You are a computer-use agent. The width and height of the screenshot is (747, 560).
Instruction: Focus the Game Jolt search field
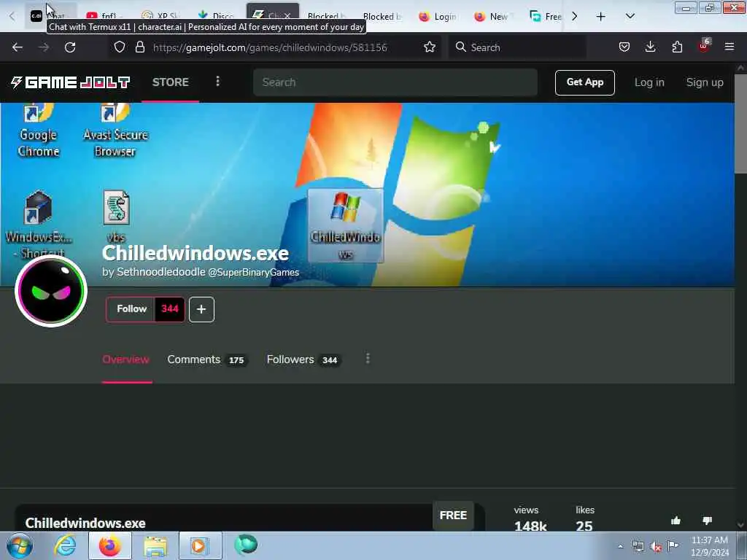pos(395,82)
